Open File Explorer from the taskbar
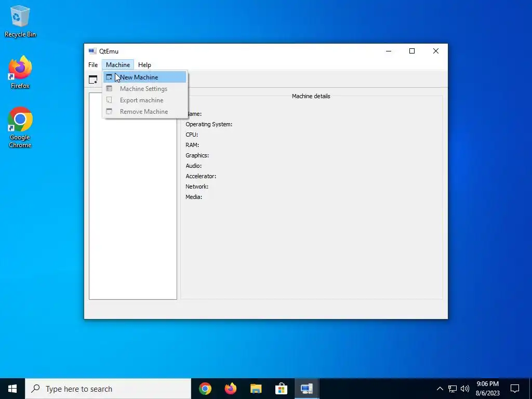This screenshot has width=532, height=399. [256, 389]
